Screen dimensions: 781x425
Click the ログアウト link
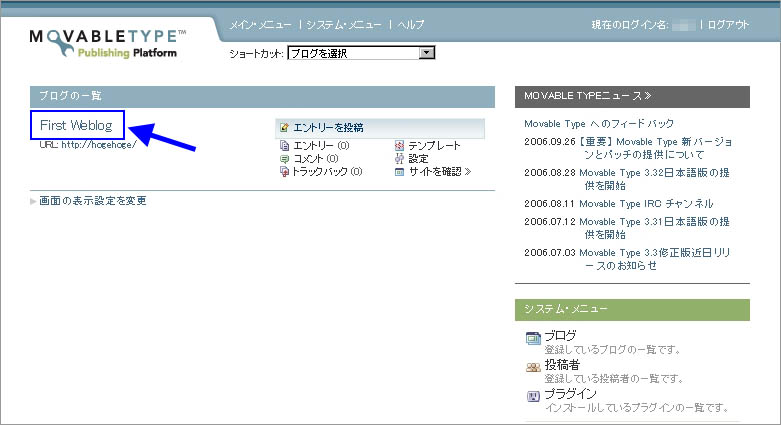(x=728, y=24)
